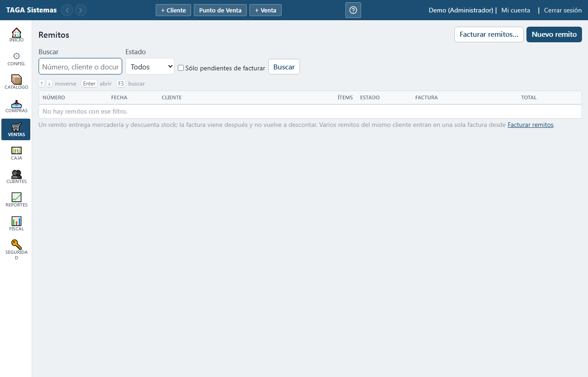The width and height of the screenshot is (588, 377).
Task: Open the Clientes people icon
Action: click(16, 177)
